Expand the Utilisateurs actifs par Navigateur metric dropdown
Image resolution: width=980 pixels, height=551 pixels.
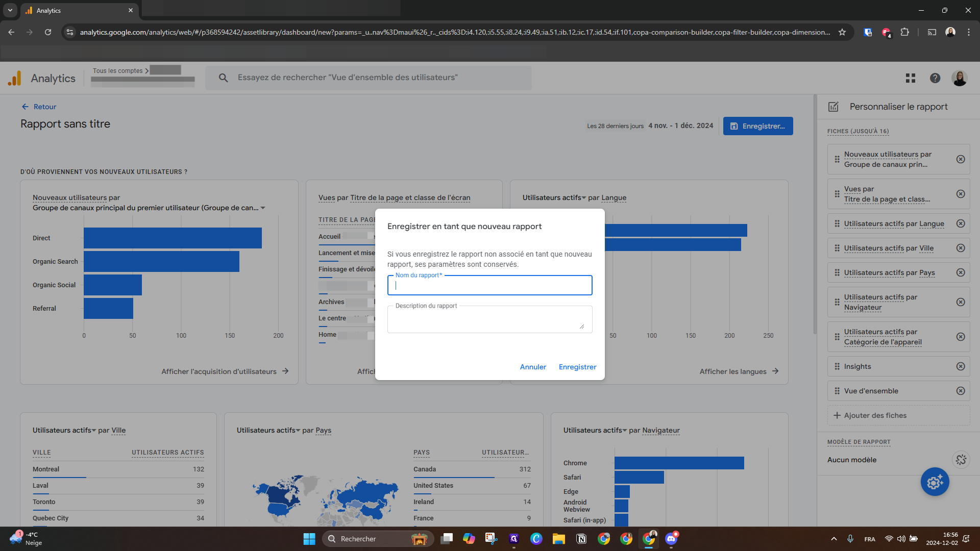[x=625, y=430]
